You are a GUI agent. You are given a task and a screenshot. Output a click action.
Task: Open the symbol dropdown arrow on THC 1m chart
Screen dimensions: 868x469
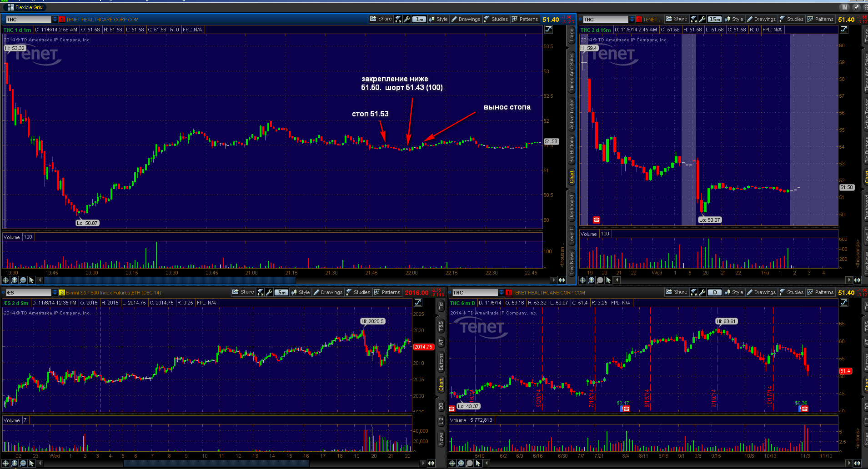pyautogui.click(x=55, y=20)
